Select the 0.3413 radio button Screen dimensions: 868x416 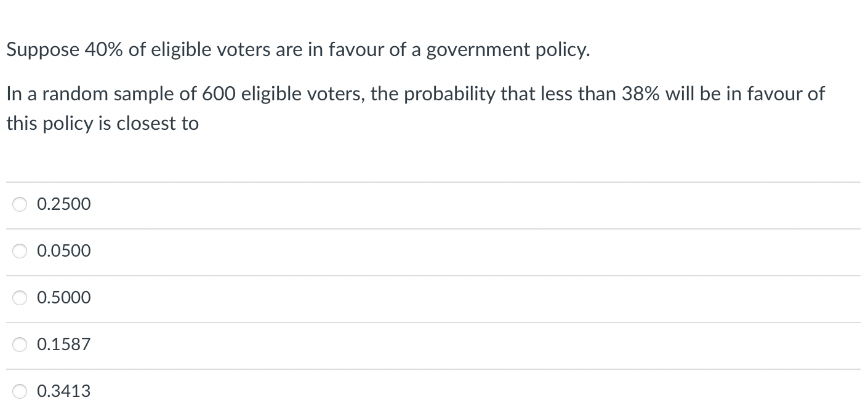tap(20, 391)
